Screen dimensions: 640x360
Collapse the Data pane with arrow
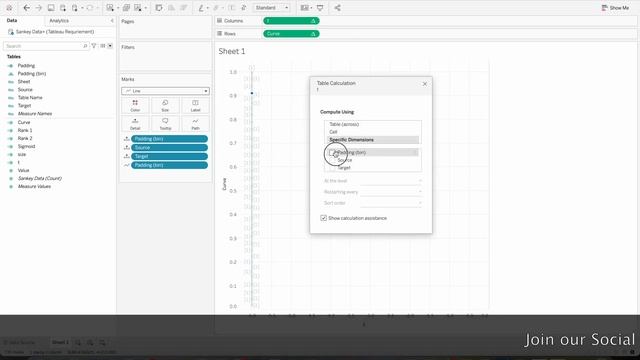112,20
